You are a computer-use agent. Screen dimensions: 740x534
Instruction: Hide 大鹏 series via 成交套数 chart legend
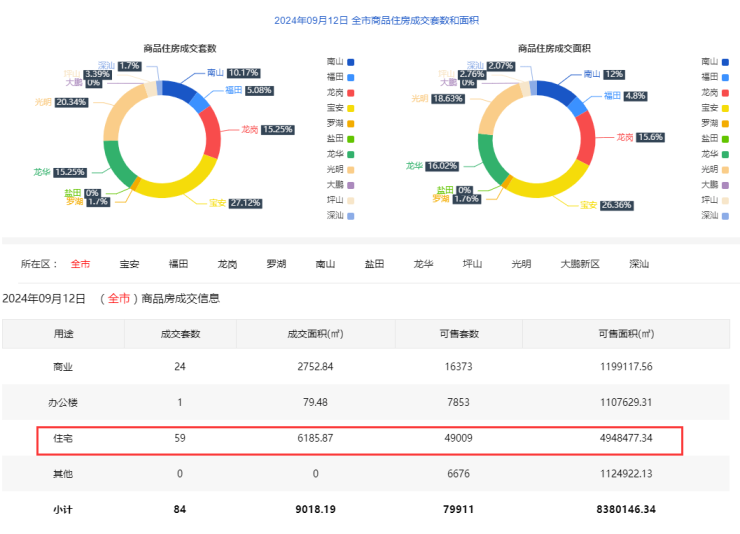pyautogui.click(x=339, y=184)
